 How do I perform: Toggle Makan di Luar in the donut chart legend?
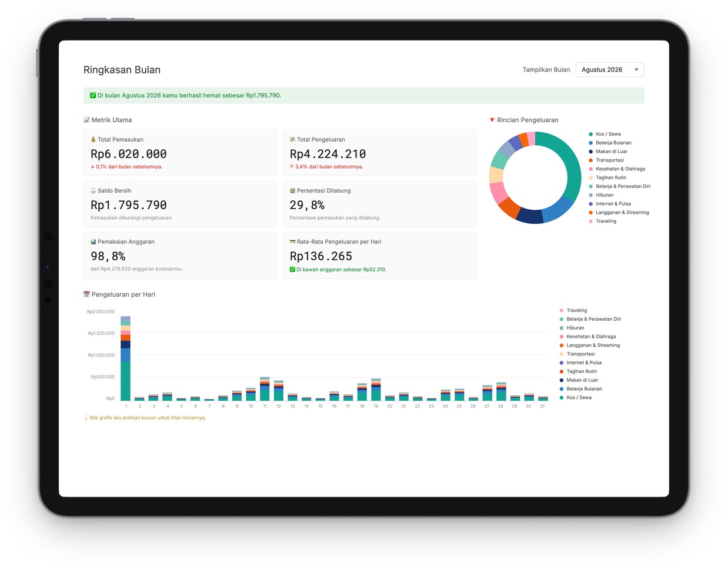point(608,152)
